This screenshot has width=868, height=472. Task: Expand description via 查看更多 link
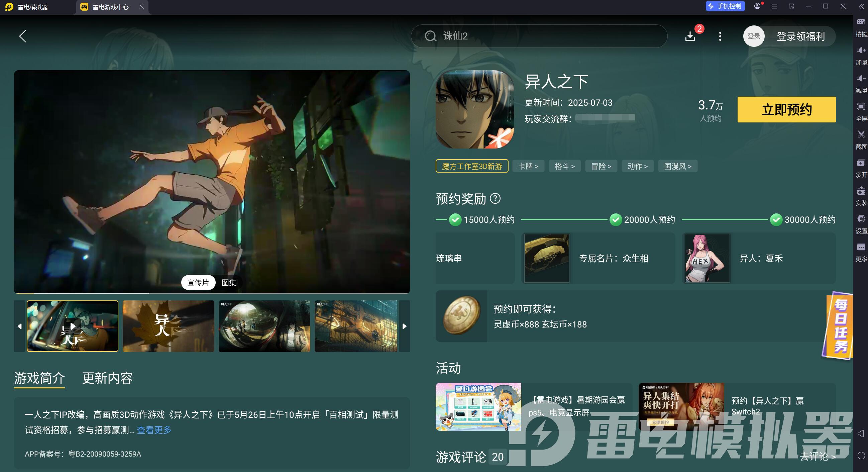point(154,430)
